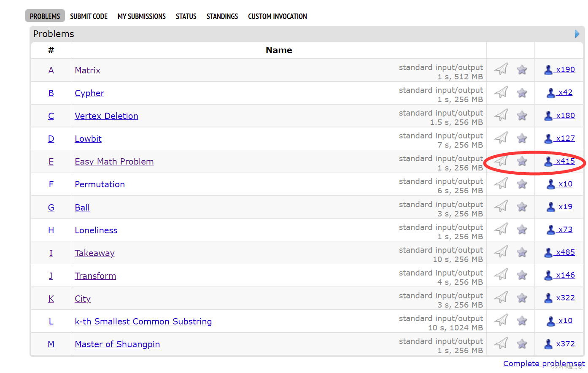The height and width of the screenshot is (373, 588).
Task: Click the submit icon for Ball
Action: (501, 206)
